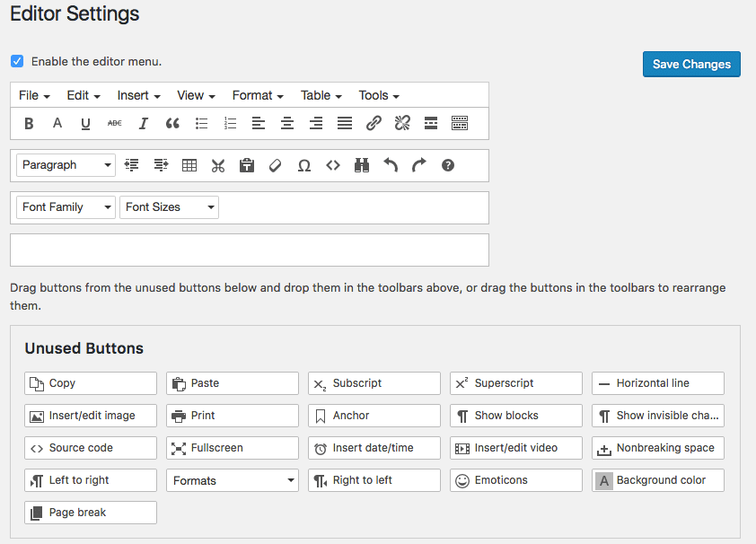Open the Paragraph style dropdown
The image size is (756, 544).
[x=65, y=165]
